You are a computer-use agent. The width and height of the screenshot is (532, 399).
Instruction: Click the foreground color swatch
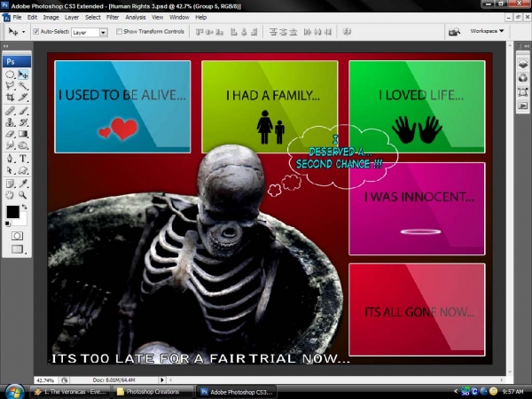(x=12, y=212)
